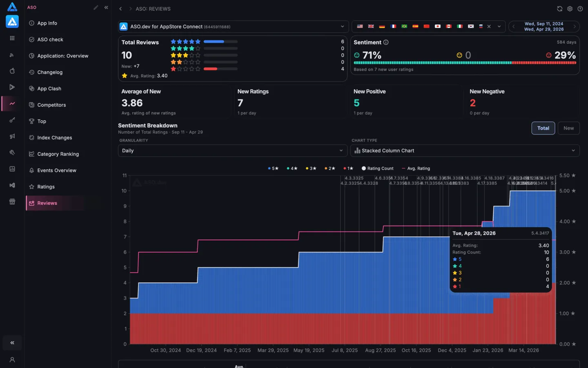
Task: Open the Daily granularity dropdown
Action: 233,150
